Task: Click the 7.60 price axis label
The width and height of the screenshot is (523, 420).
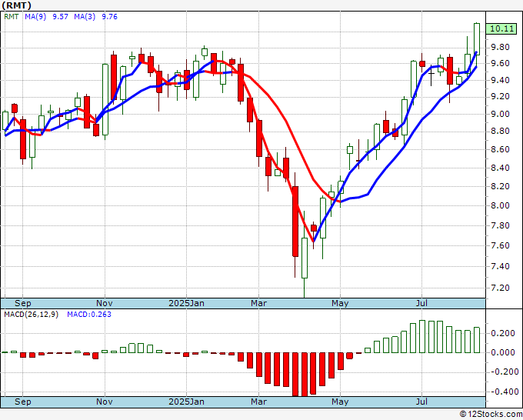Action: coord(501,245)
